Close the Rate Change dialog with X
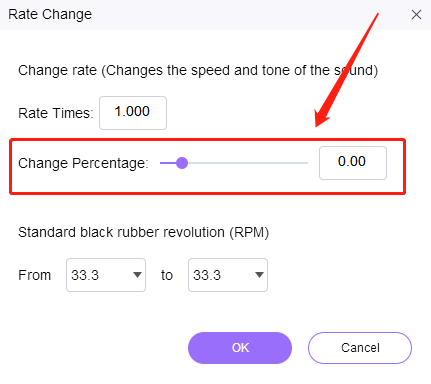Viewport: 431px width, 384px height. (416, 15)
